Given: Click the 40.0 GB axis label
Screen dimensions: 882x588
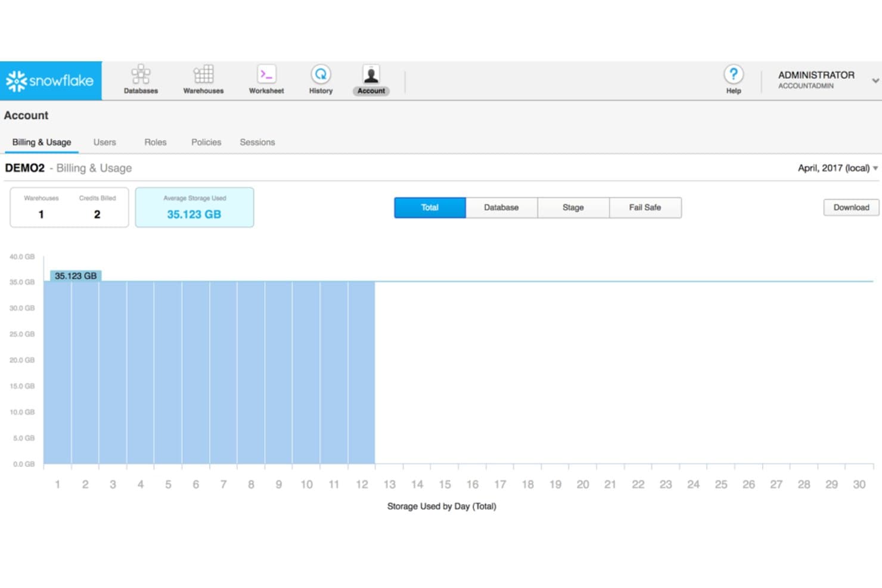Looking at the screenshot, I should coord(22,257).
